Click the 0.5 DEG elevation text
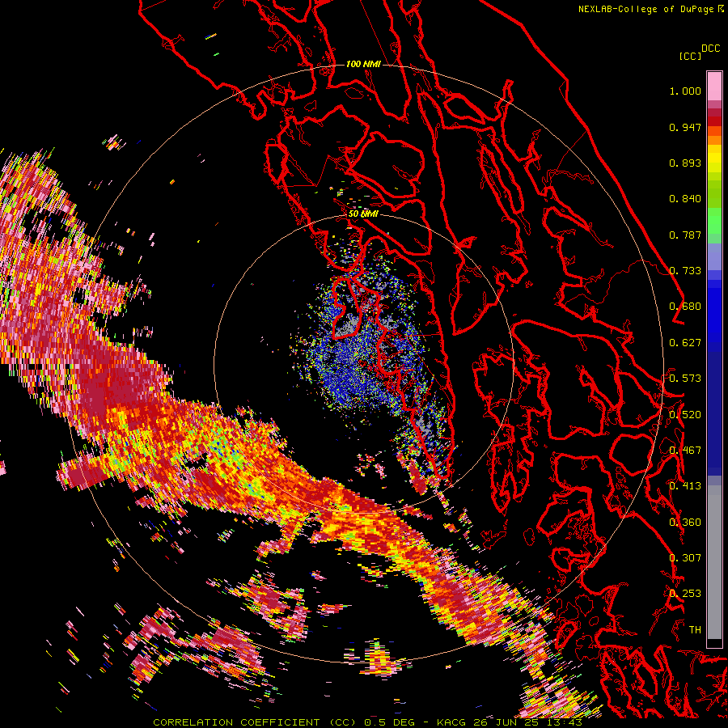The width and height of the screenshot is (728, 728). pos(389,722)
